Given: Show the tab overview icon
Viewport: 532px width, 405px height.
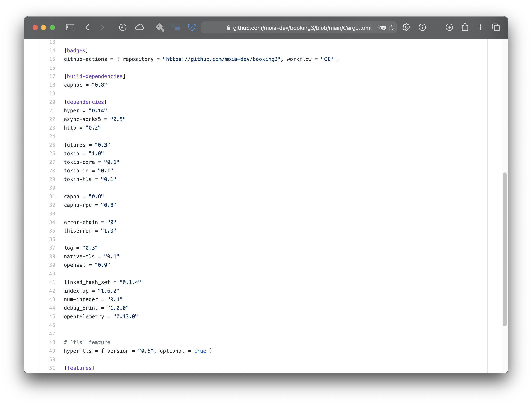Looking at the screenshot, I should click(496, 27).
